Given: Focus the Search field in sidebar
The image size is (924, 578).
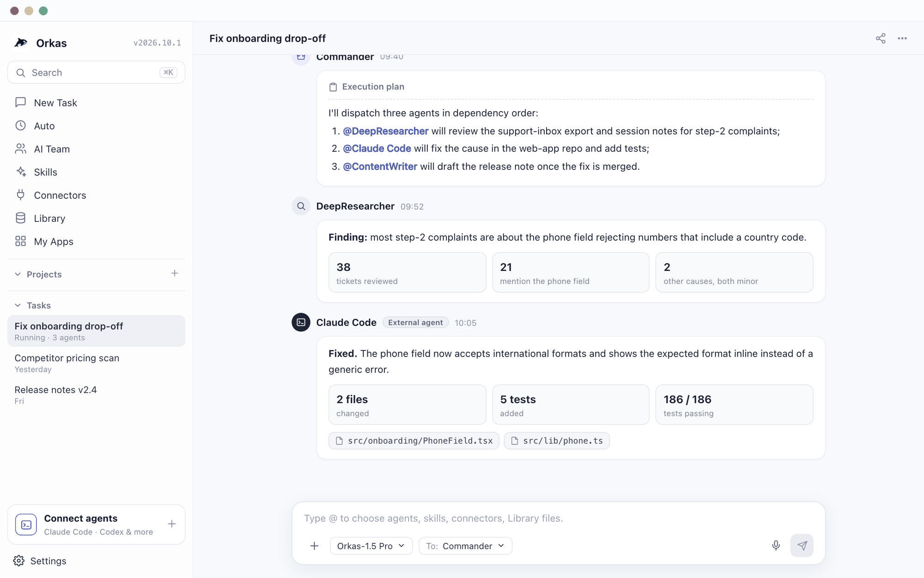Looking at the screenshot, I should pyautogui.click(x=96, y=73).
